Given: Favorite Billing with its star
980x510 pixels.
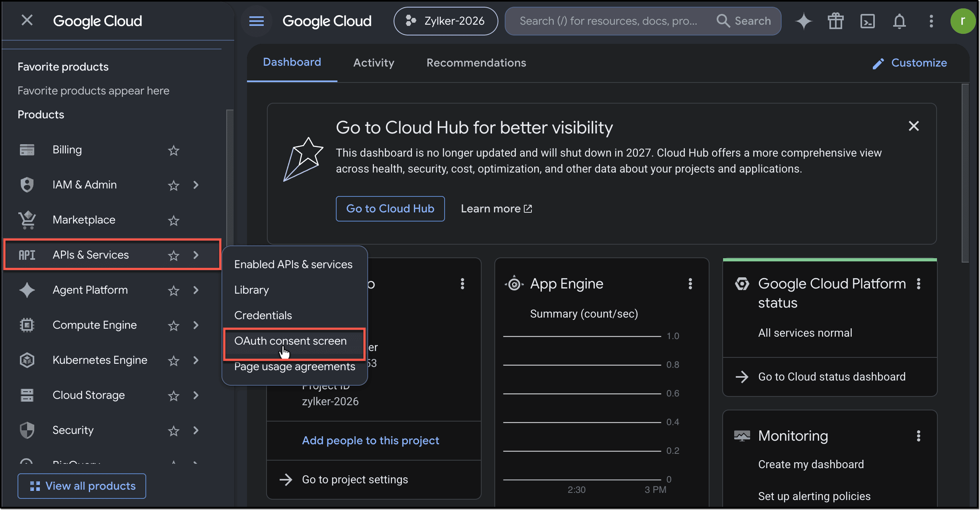Looking at the screenshot, I should coord(174,150).
